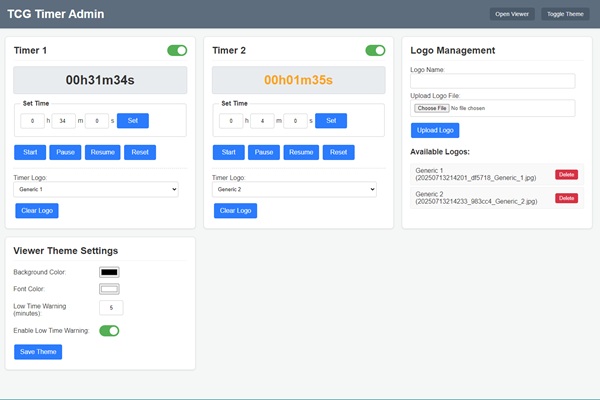The height and width of the screenshot is (400, 600).
Task: Click Timer 1 display 00h31m34s
Action: pos(100,80)
